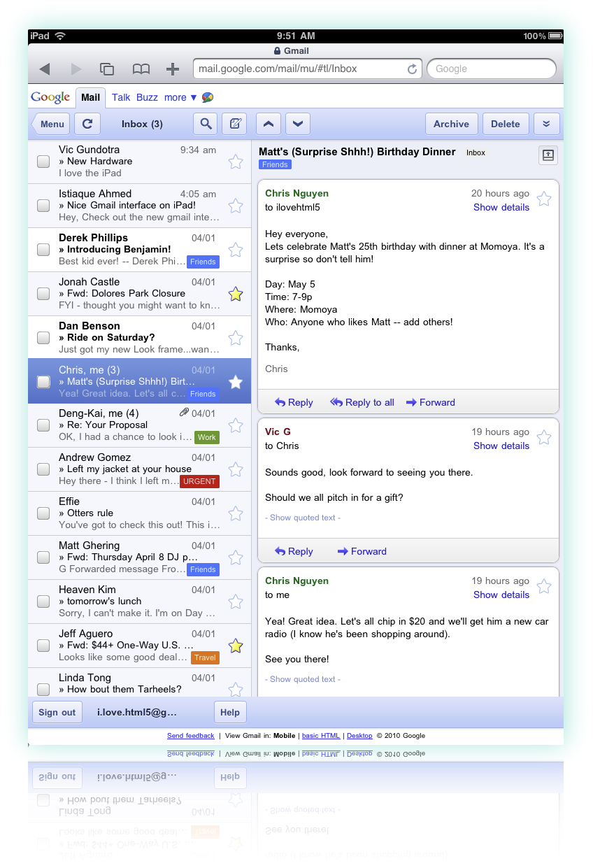The image size is (593, 868).
Task: Check the Matt Ghering email checkbox
Action: point(43,557)
